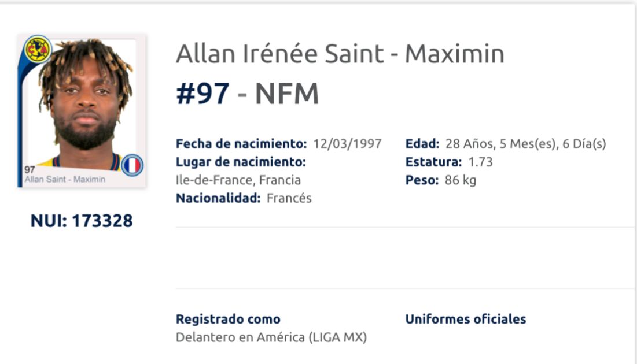Click the Registrado como heading
This screenshot has height=364, width=637.
[229, 319]
